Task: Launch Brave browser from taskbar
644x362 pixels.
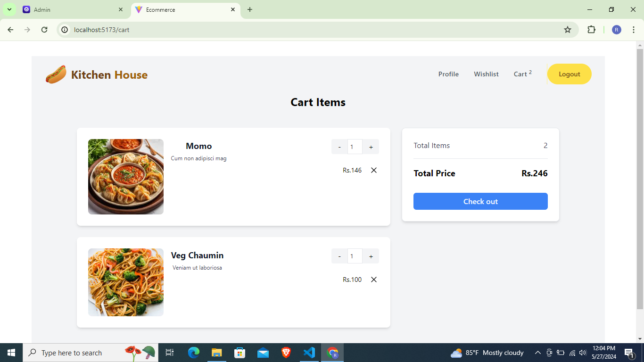Action: click(x=286, y=353)
